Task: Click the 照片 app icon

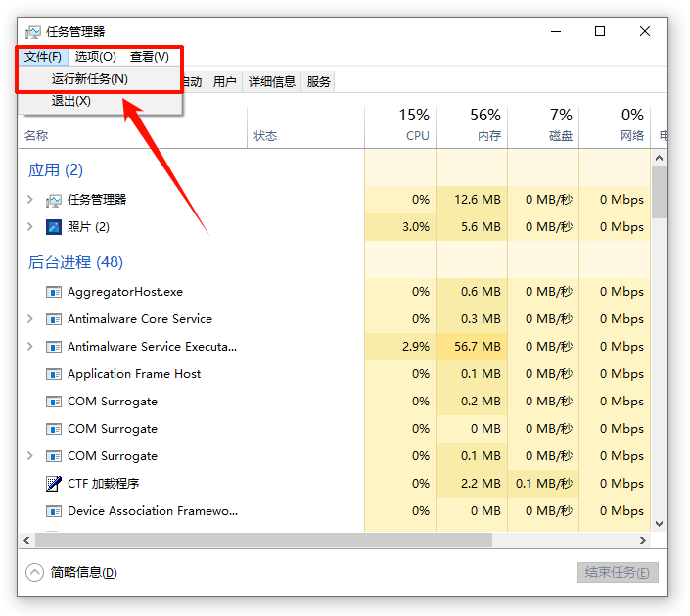Action: click(x=54, y=227)
